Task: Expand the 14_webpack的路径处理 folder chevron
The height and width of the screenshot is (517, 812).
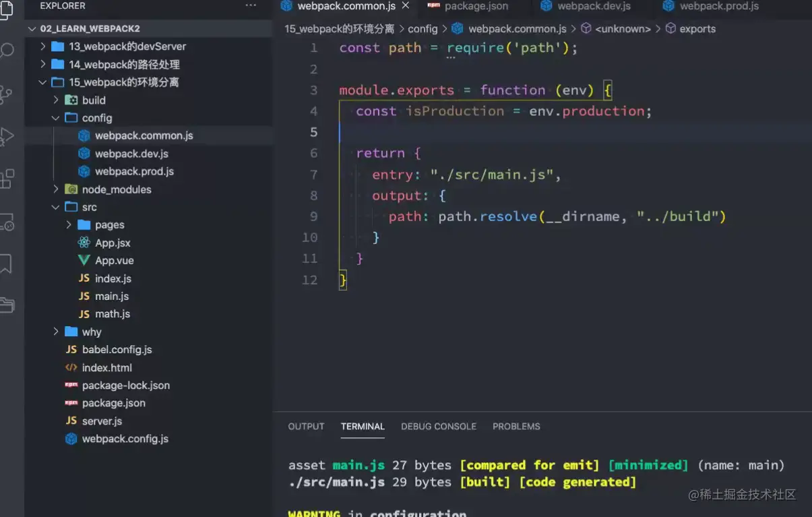Action: click(43, 64)
